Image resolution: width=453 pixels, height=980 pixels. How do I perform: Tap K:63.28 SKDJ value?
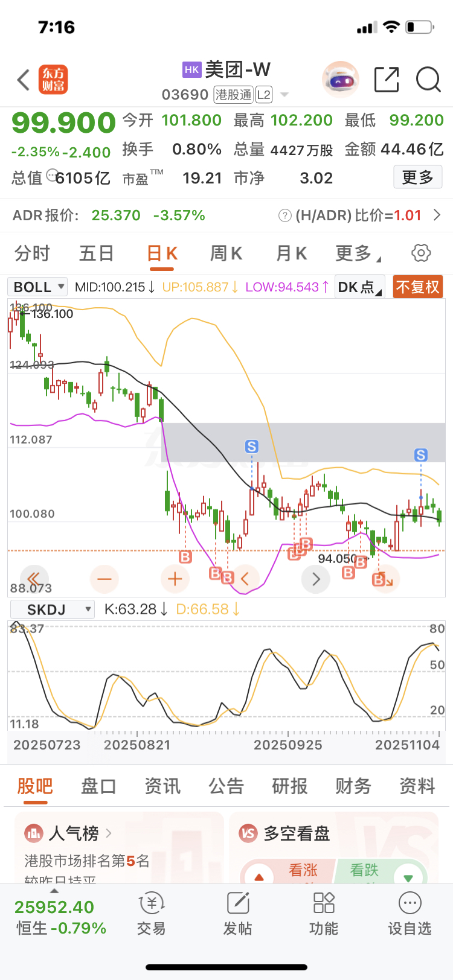[x=137, y=609]
